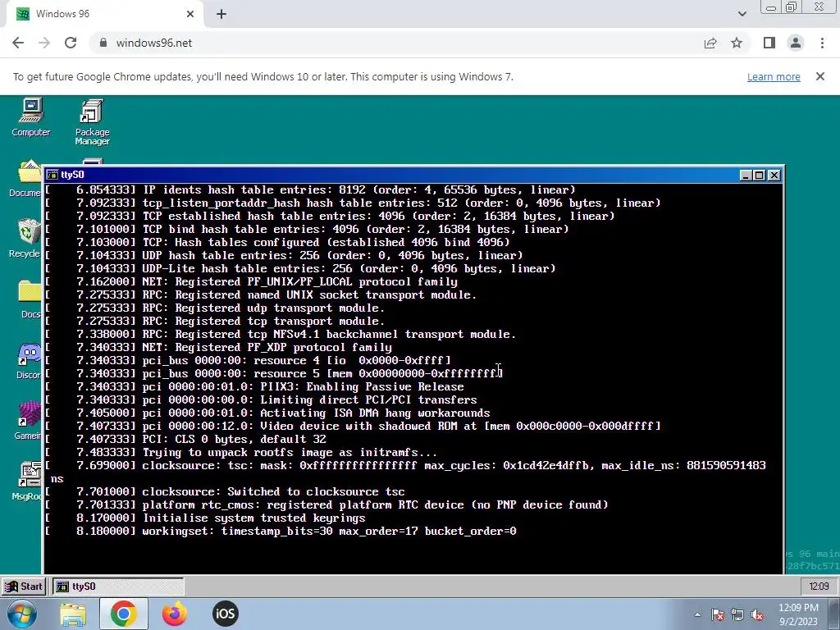Screen dimensions: 840x630
Task: Open a new Chrome tab
Action: tap(221, 14)
